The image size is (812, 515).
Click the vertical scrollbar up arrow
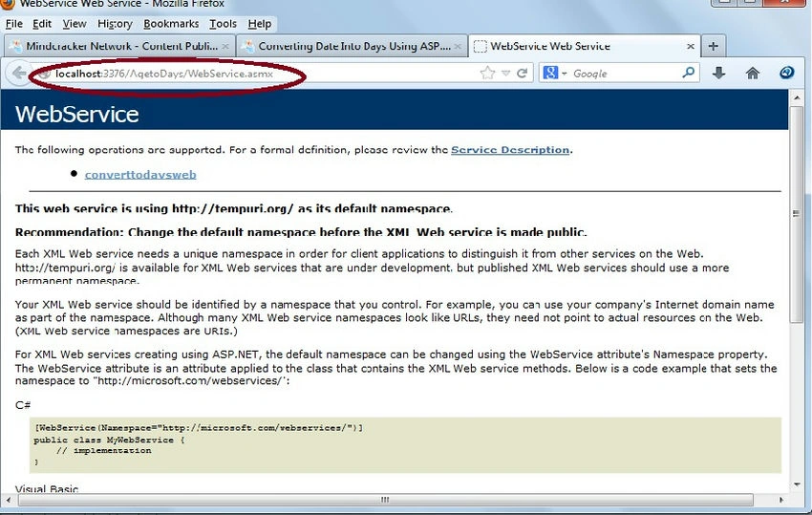(796, 97)
